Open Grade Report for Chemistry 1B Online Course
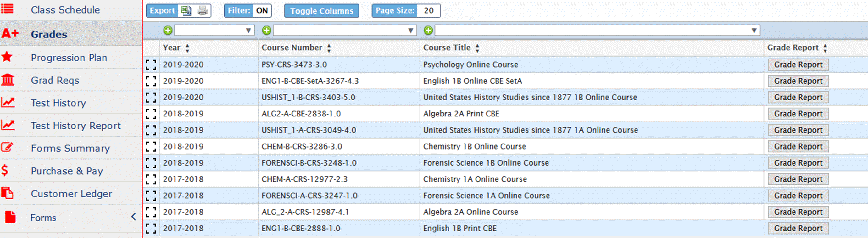 798,147
